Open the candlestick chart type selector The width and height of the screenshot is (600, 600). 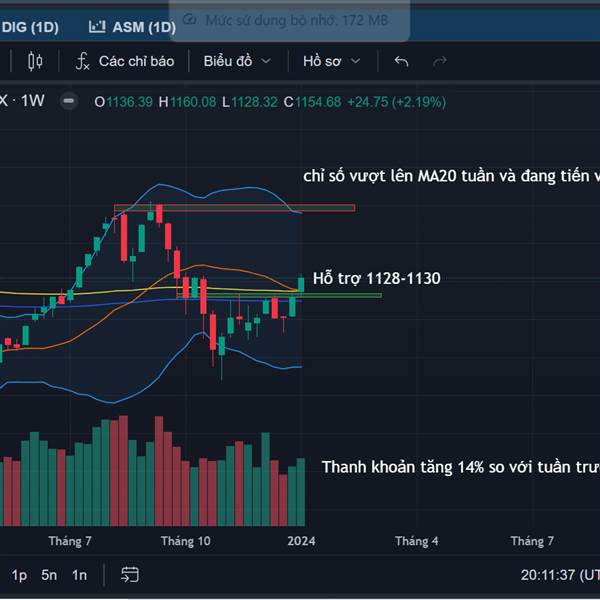(x=35, y=61)
